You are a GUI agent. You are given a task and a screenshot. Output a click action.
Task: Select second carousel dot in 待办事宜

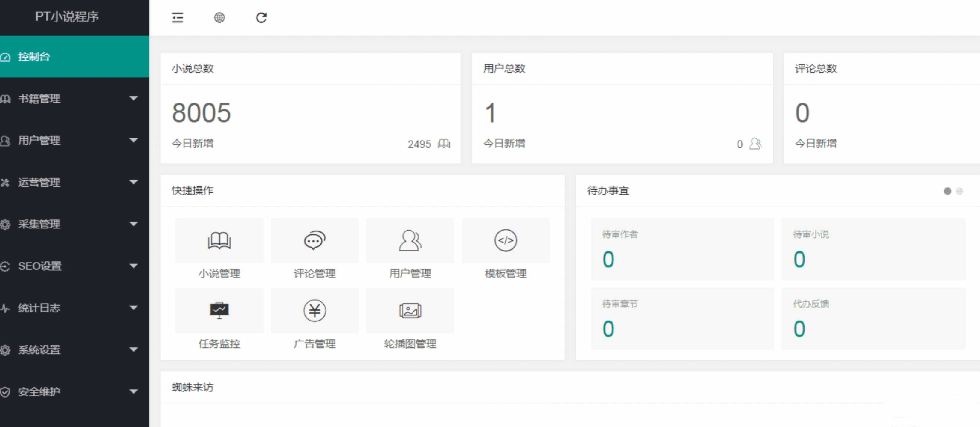coord(959,191)
